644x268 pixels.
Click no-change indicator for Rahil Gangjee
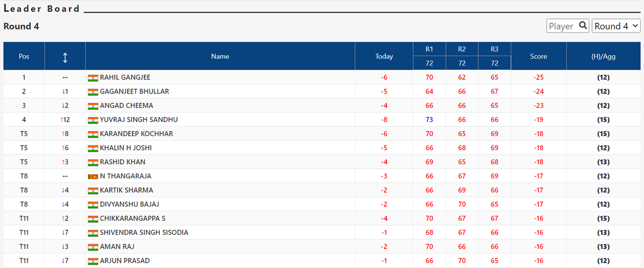65,77
